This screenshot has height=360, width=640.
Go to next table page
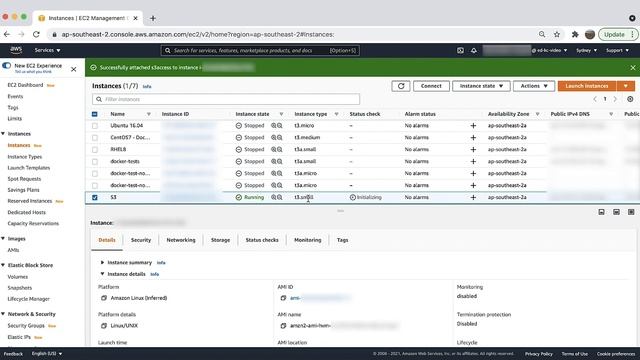coord(615,99)
